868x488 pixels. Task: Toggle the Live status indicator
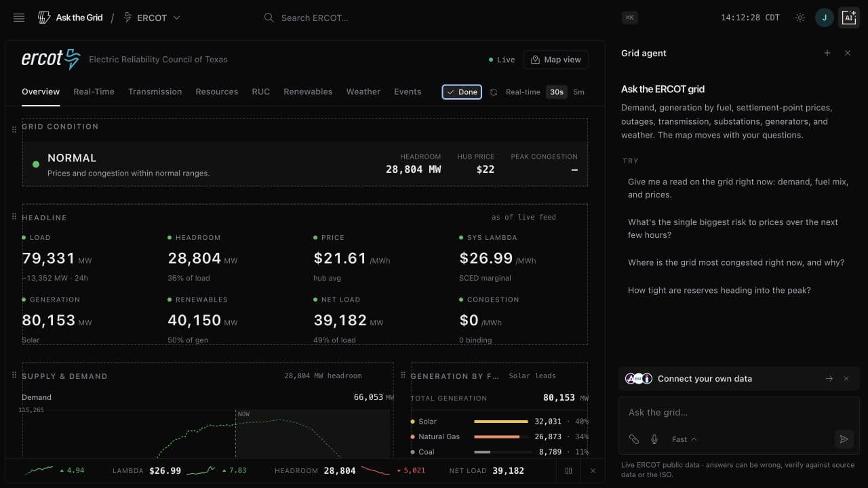click(x=502, y=60)
